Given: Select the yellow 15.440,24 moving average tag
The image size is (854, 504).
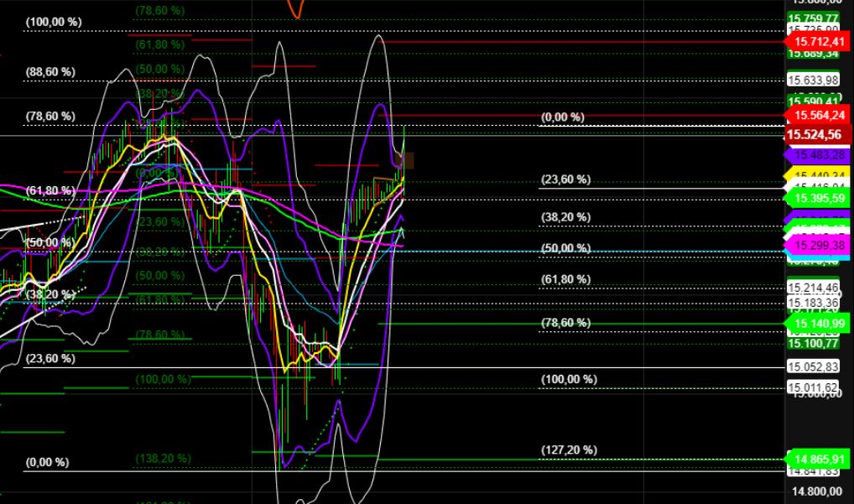Looking at the screenshot, I should click(818, 174).
